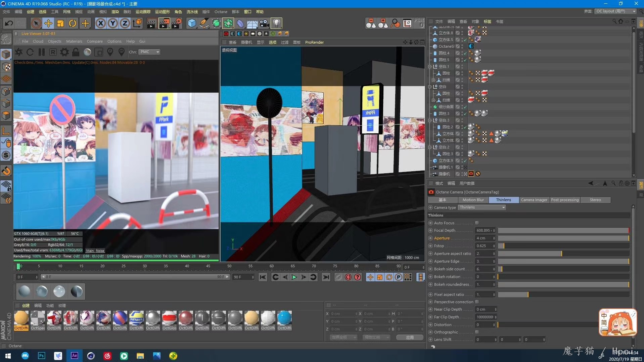Enable the Auto Focus checkbox
Viewport: 644px width, 362px height.
click(477, 223)
